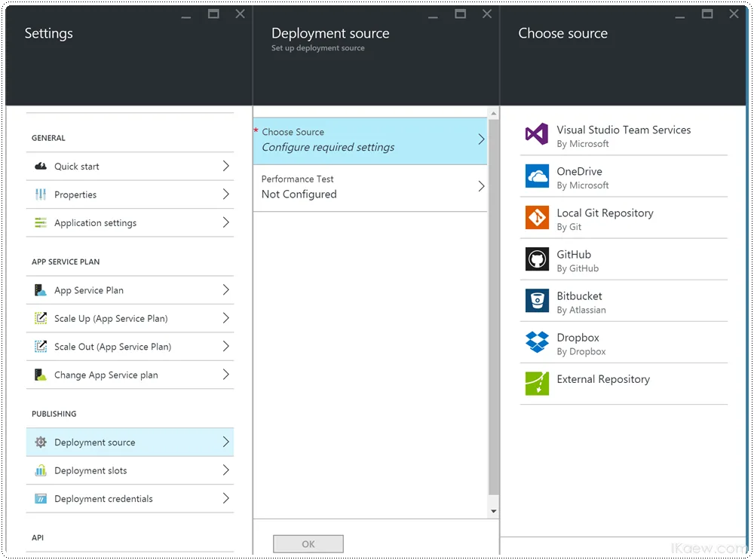Select the Dropbox source label
Viewport: 754px width, 560px height.
tap(578, 338)
